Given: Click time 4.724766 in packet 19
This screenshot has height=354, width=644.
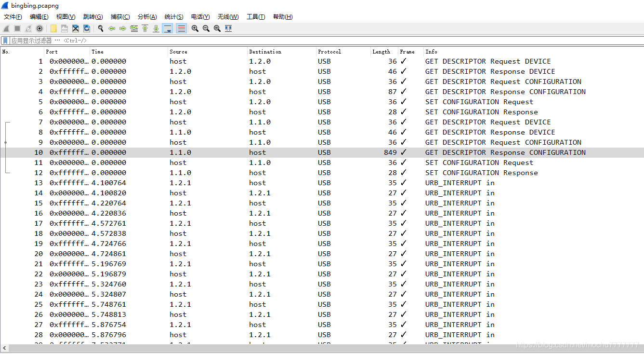Looking at the screenshot, I should [x=109, y=244].
